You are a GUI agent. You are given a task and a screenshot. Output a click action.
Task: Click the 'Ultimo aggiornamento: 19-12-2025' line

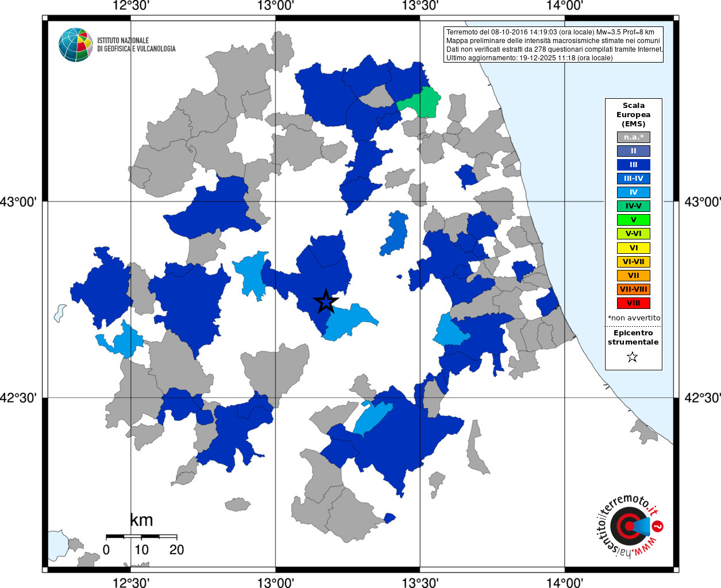[x=530, y=58]
